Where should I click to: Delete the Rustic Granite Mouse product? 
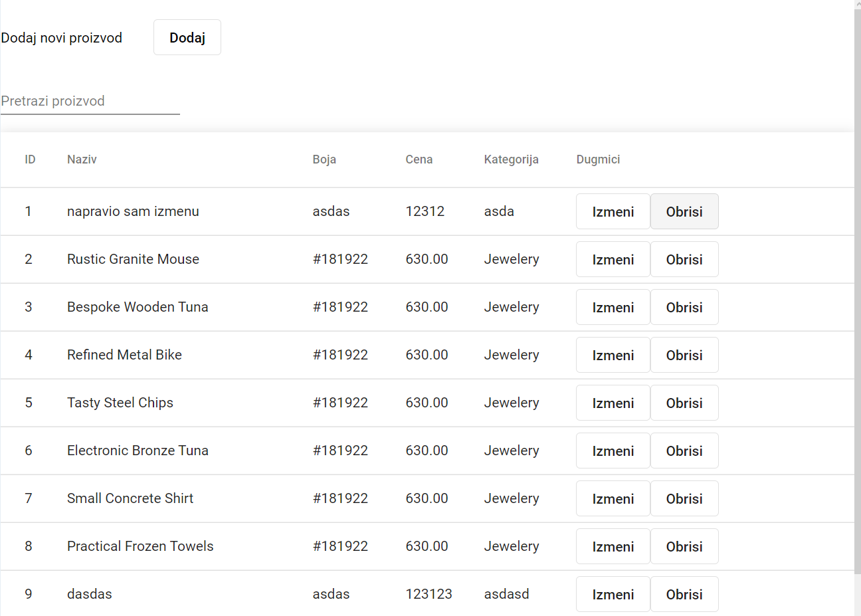click(x=684, y=259)
